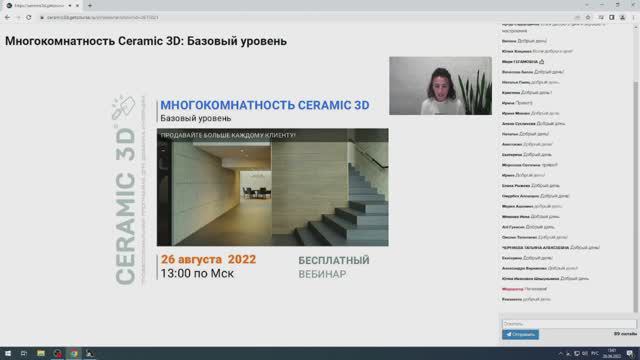Image resolution: width=640 pixels, height=360 pixels.
Task: Click the ЧЕРНИКОВА ТАТЬЯНА АЛЕКСЕЕВНА chat message
Action: tap(551, 247)
